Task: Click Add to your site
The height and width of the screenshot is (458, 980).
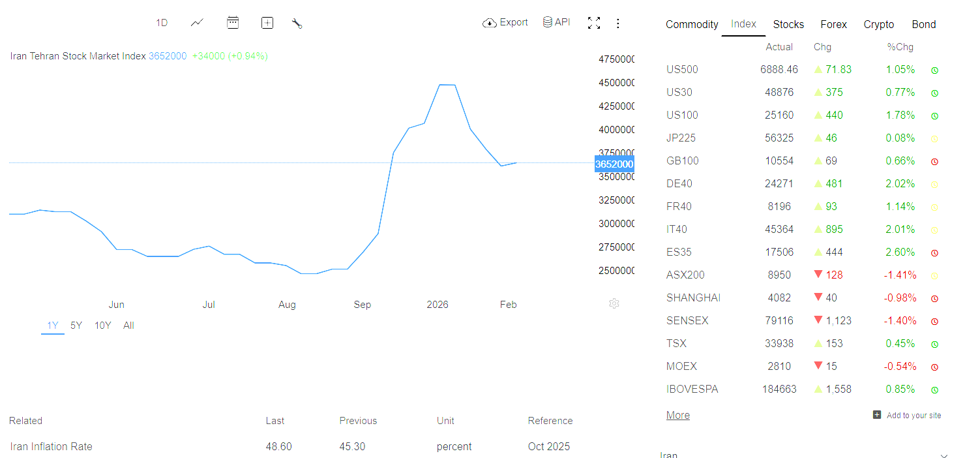Action: [913, 415]
